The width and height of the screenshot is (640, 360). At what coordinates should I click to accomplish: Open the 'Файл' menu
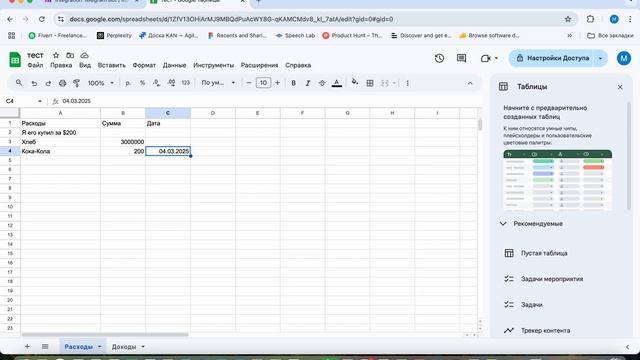(x=35, y=65)
